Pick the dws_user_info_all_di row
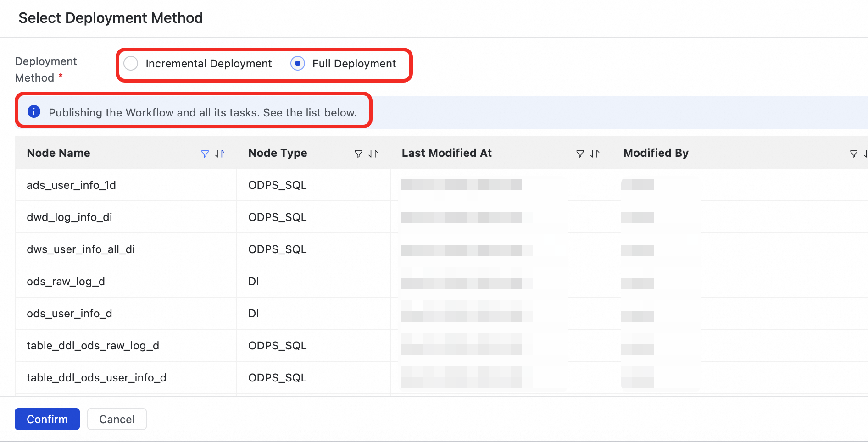868x442 pixels. click(x=81, y=249)
